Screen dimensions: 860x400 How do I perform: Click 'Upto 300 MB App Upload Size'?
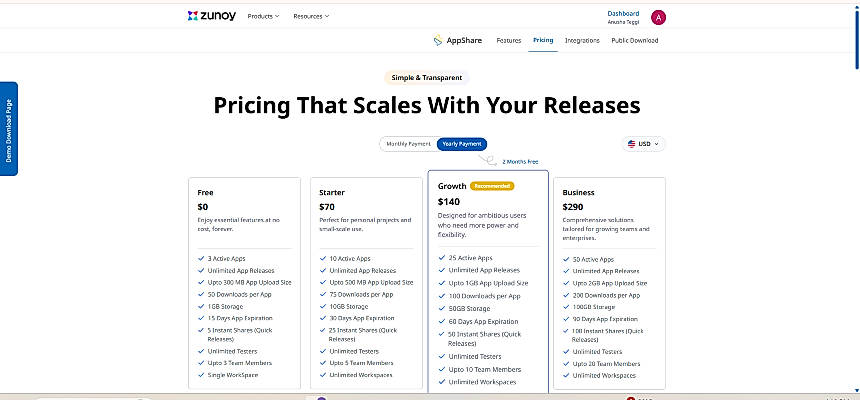click(249, 283)
